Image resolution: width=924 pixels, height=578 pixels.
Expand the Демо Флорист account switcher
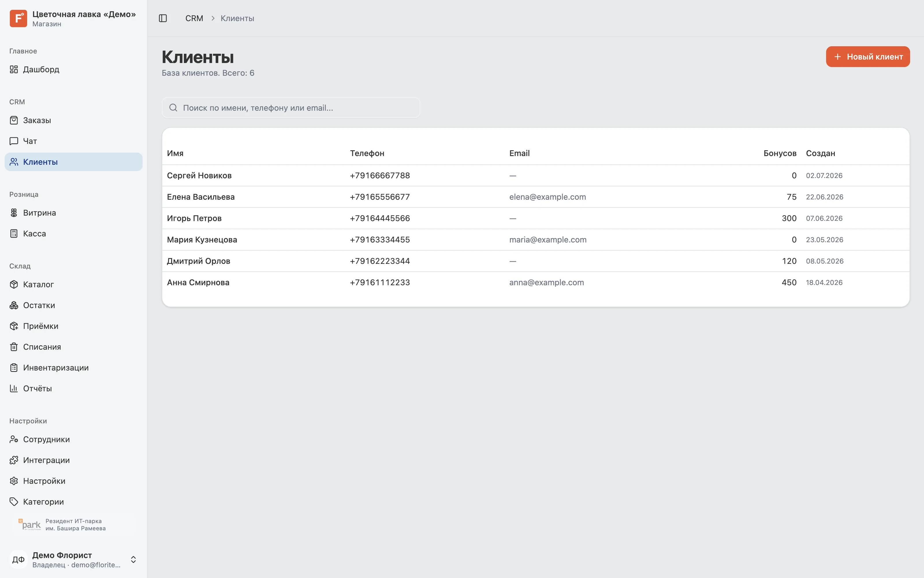[x=133, y=560]
